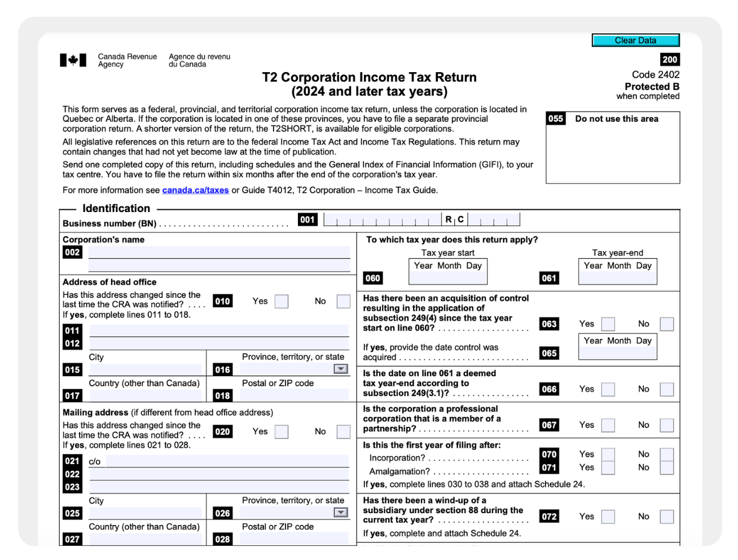Click the head office City field line 015
The width and height of the screenshot is (738, 560).
pyautogui.click(x=146, y=370)
